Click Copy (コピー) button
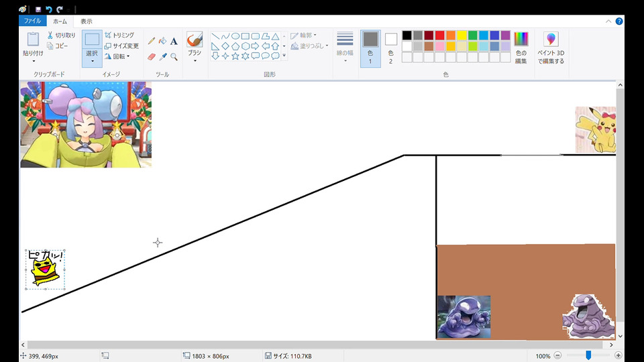This screenshot has width=644, height=362. click(58, 46)
